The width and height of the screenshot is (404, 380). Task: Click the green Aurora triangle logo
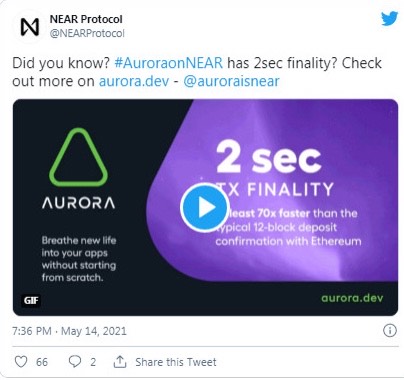pos(78,157)
